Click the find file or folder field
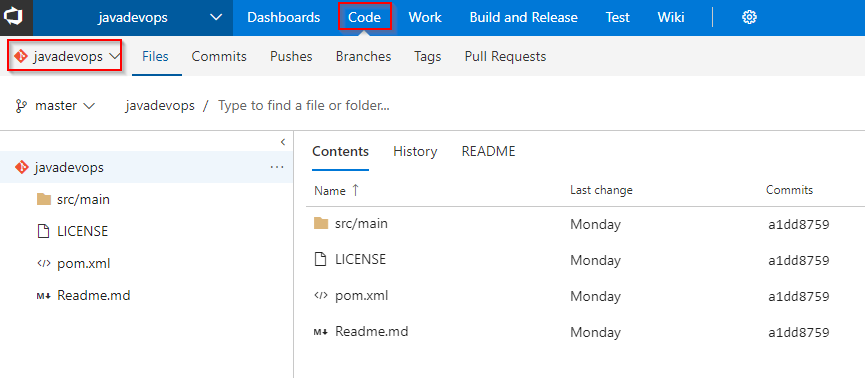 click(x=304, y=105)
